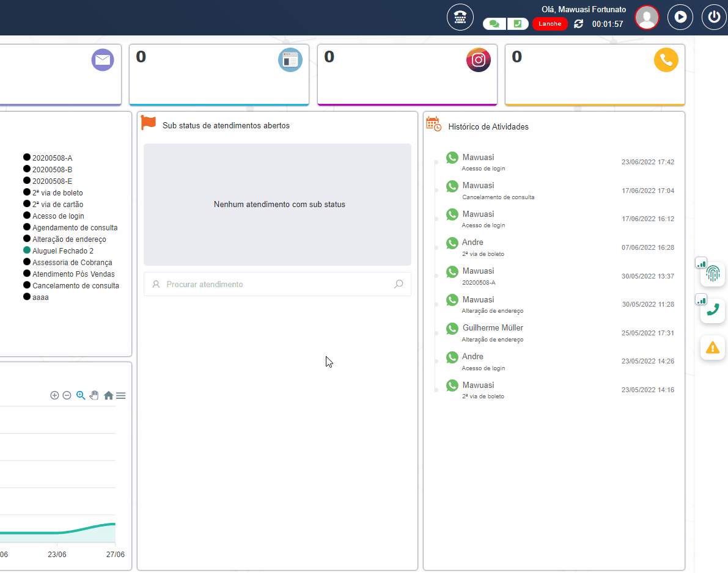728x573 pixels.
Task: Toggle legend item Alteração de endereço
Action: click(65, 239)
